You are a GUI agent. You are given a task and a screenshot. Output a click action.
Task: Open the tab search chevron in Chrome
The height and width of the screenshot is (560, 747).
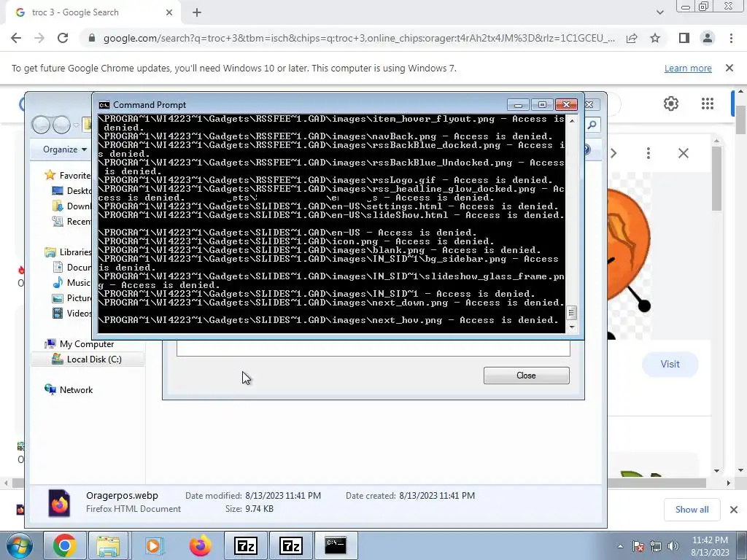tap(659, 12)
